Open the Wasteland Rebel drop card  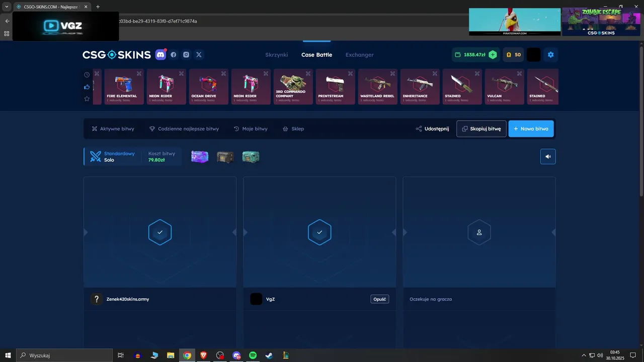point(377,86)
